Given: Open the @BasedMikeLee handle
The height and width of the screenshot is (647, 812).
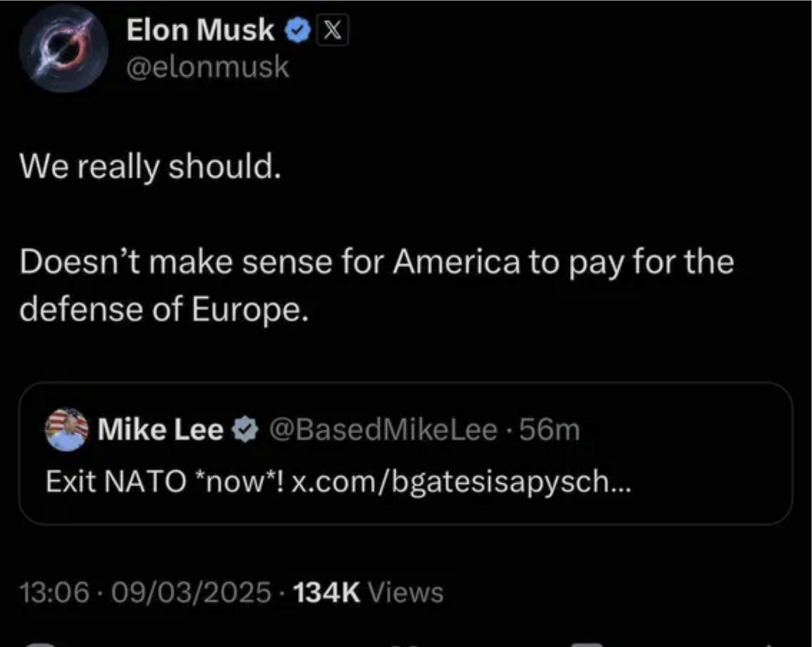Looking at the screenshot, I should pos(383,430).
